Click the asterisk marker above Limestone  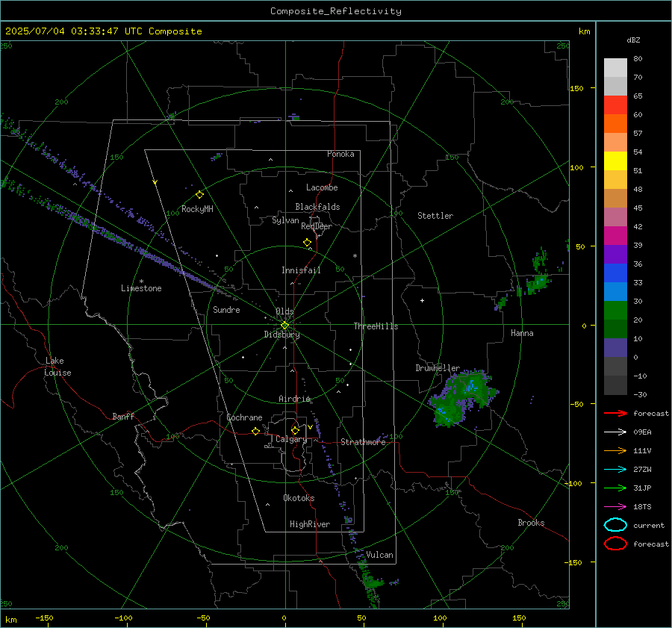pos(141,282)
